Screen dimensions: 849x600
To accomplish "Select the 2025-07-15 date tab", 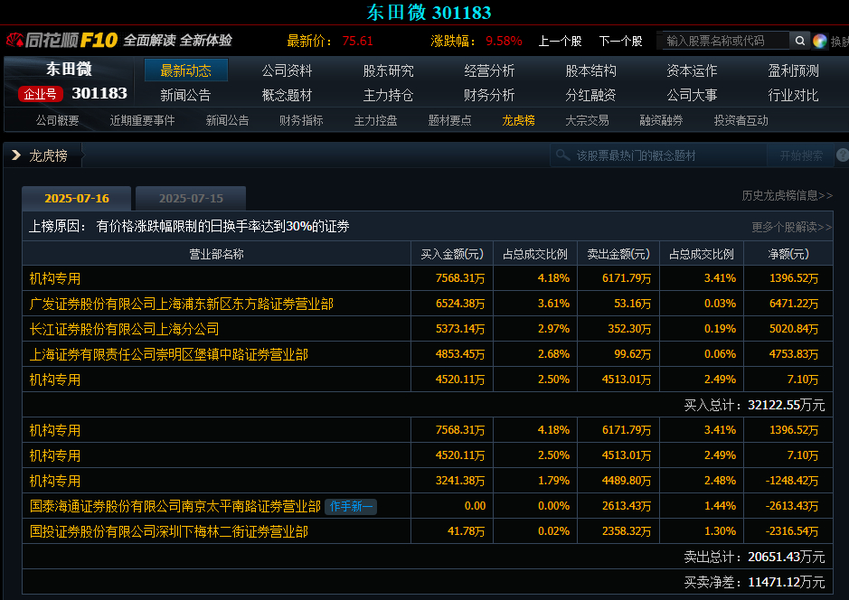I will coord(191,198).
